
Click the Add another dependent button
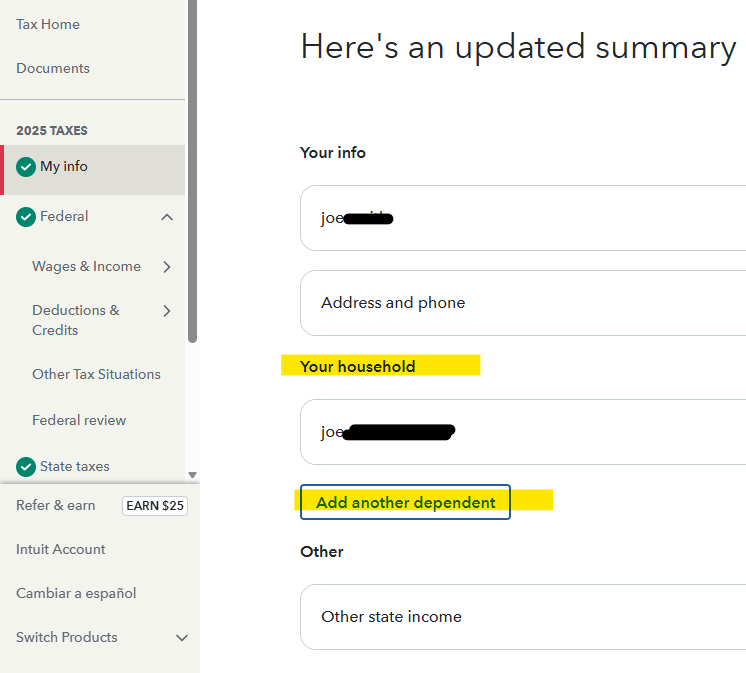405,503
